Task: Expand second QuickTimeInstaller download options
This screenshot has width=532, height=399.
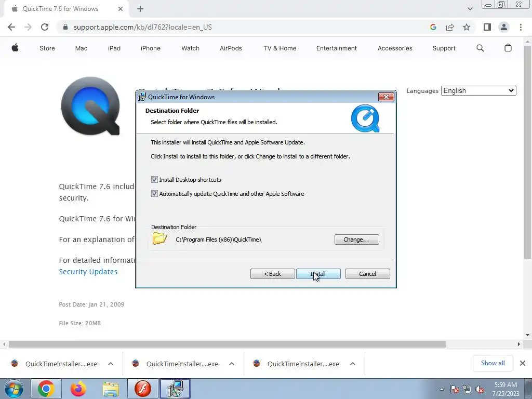Action: pyautogui.click(x=231, y=364)
